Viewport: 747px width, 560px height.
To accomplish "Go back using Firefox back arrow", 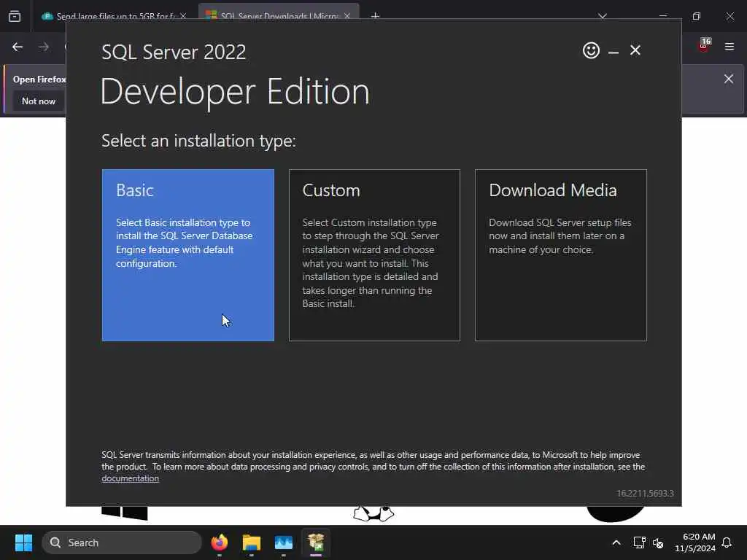I will pyautogui.click(x=18, y=47).
